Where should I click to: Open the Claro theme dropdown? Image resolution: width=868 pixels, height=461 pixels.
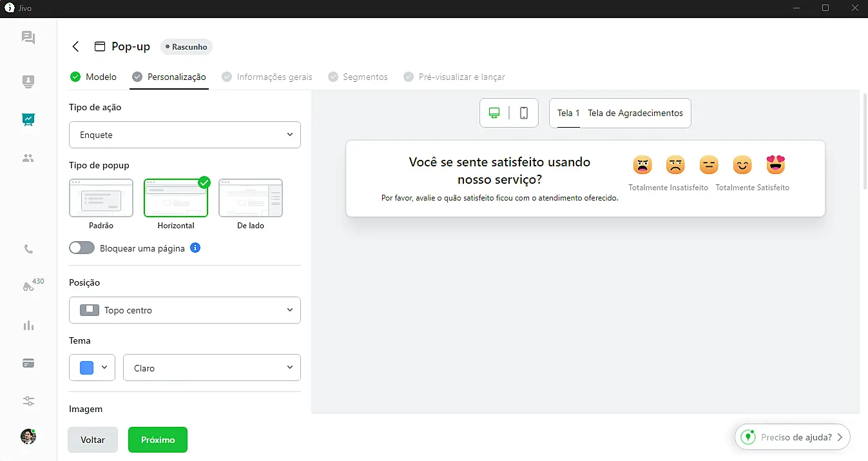click(x=211, y=368)
